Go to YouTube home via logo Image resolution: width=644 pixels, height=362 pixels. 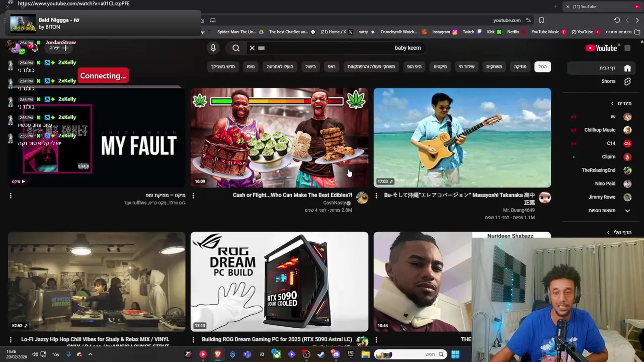tap(601, 48)
